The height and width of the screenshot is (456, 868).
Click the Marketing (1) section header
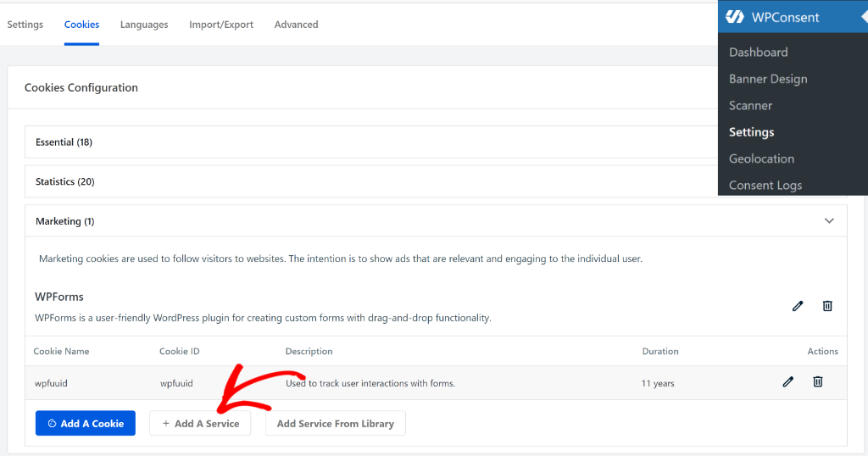[436, 221]
